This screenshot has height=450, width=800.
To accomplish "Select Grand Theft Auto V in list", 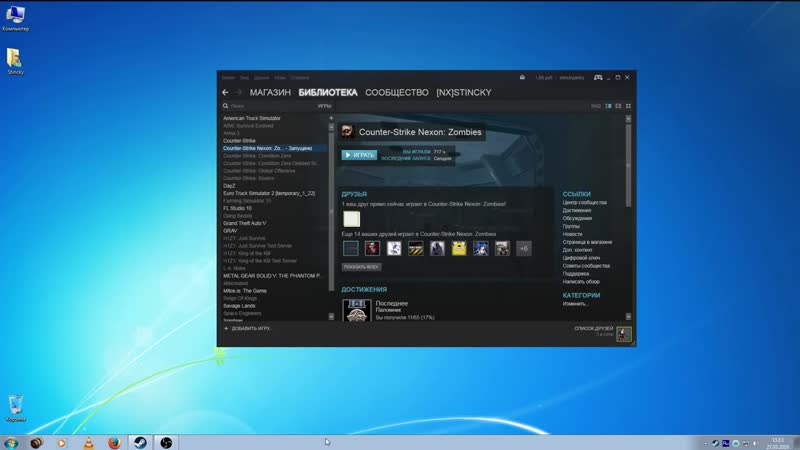I will tap(244, 223).
